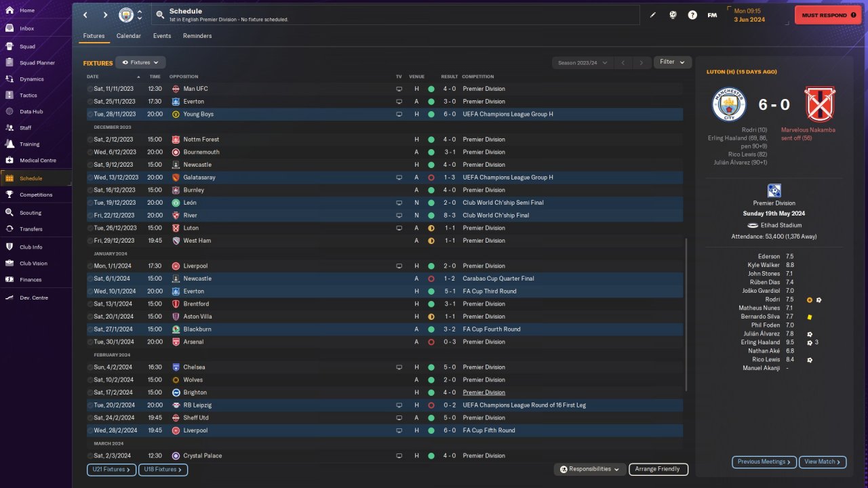Open the Inbox icon in sidebar
The height and width of the screenshot is (488, 868).
9,28
